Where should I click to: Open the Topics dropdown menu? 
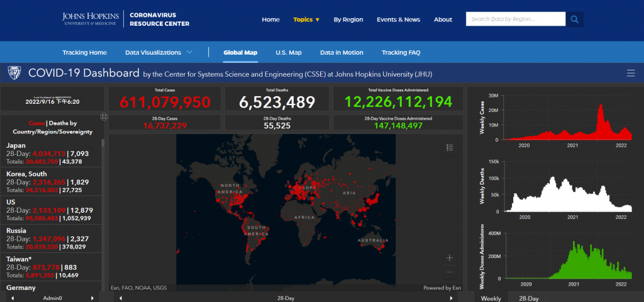pos(306,20)
